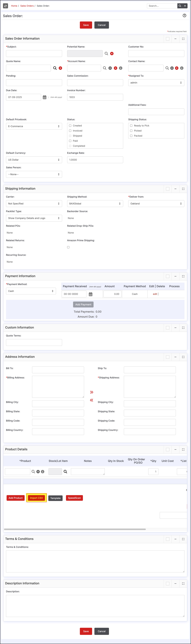This screenshot has height=644, width=191.
Task: Open Potential Name lookup magnifier
Action: coord(106,54)
